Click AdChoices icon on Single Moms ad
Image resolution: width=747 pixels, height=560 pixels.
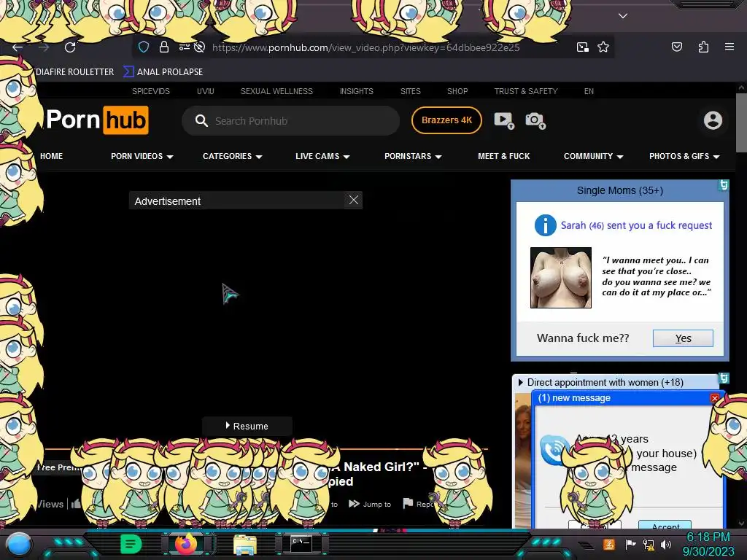[723, 185]
